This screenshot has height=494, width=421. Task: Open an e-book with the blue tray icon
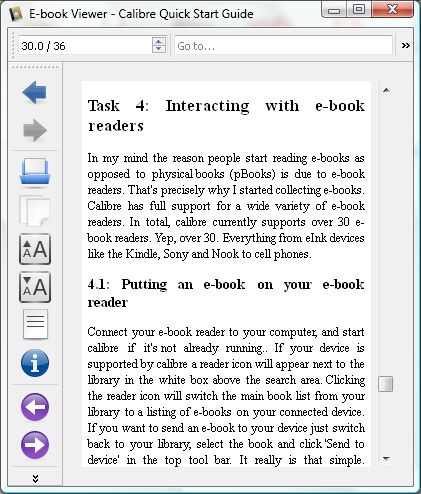(35, 171)
